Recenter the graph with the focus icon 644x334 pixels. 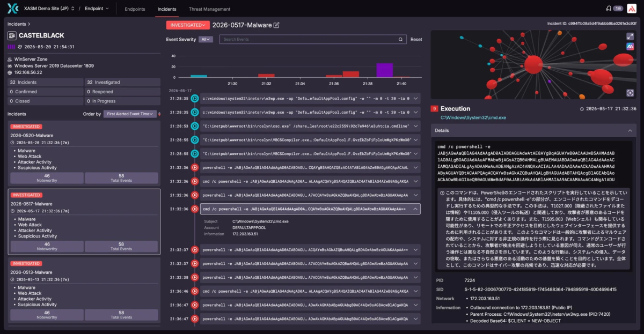pos(630,93)
